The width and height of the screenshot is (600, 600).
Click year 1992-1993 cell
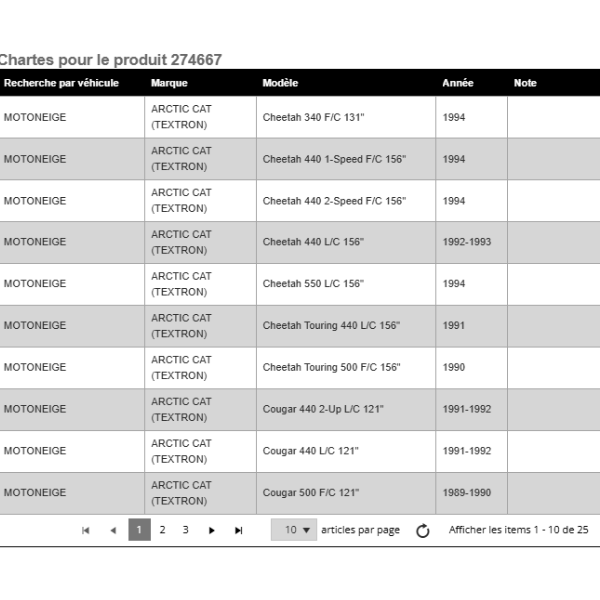pyautogui.click(x=471, y=242)
